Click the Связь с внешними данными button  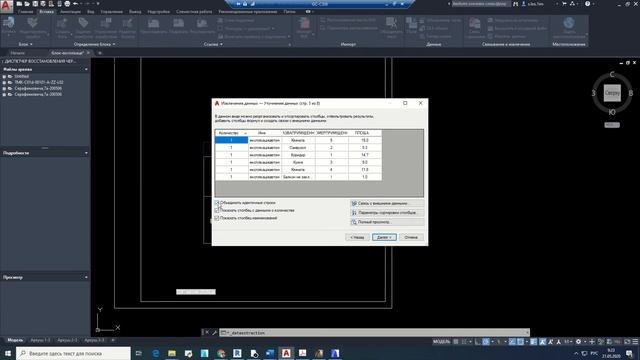click(387, 203)
